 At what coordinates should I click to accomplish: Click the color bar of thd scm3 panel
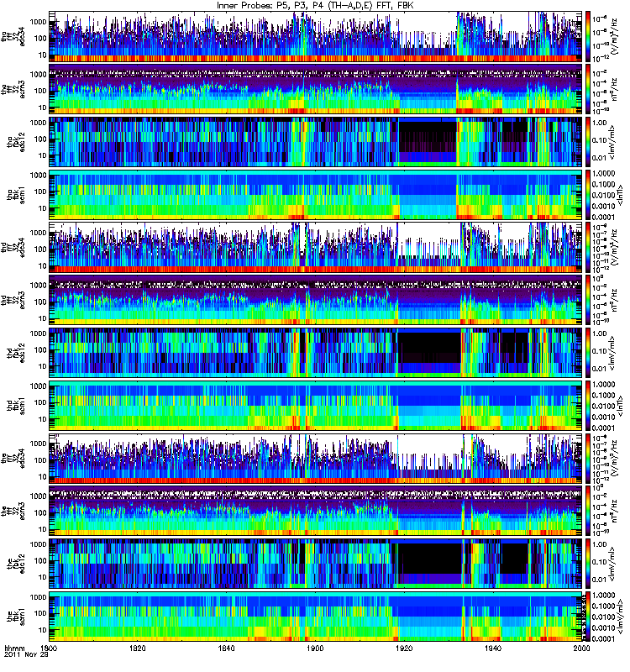(588, 301)
